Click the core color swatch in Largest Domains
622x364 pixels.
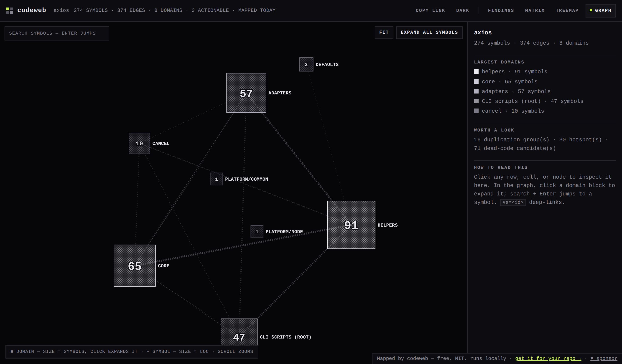click(x=476, y=81)
